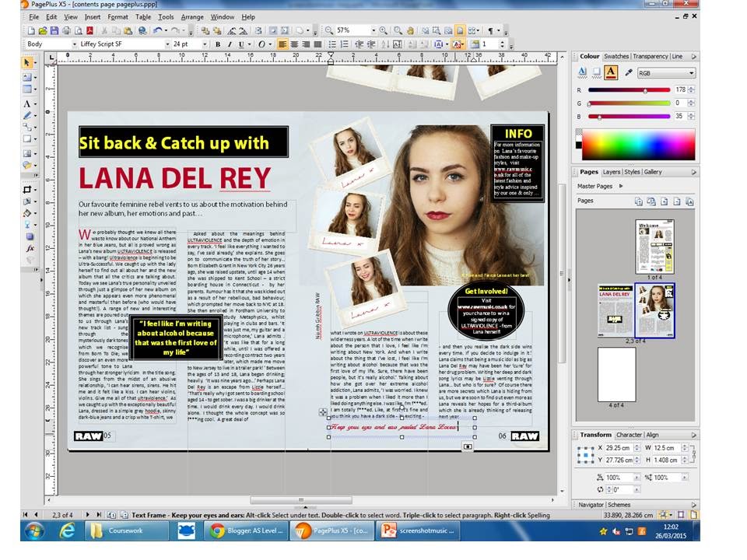Open the Liffey Script SF font dropdown
Viewport: 747px width, 560px height.
(x=167, y=44)
